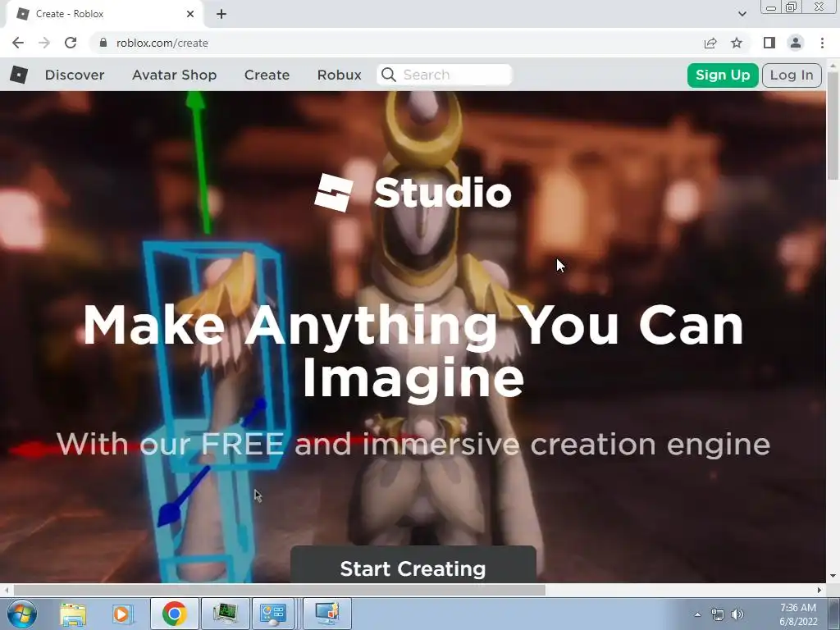Screen dimensions: 840x630
Task: Reload the page with the refresh icon
Action: [x=71, y=43]
